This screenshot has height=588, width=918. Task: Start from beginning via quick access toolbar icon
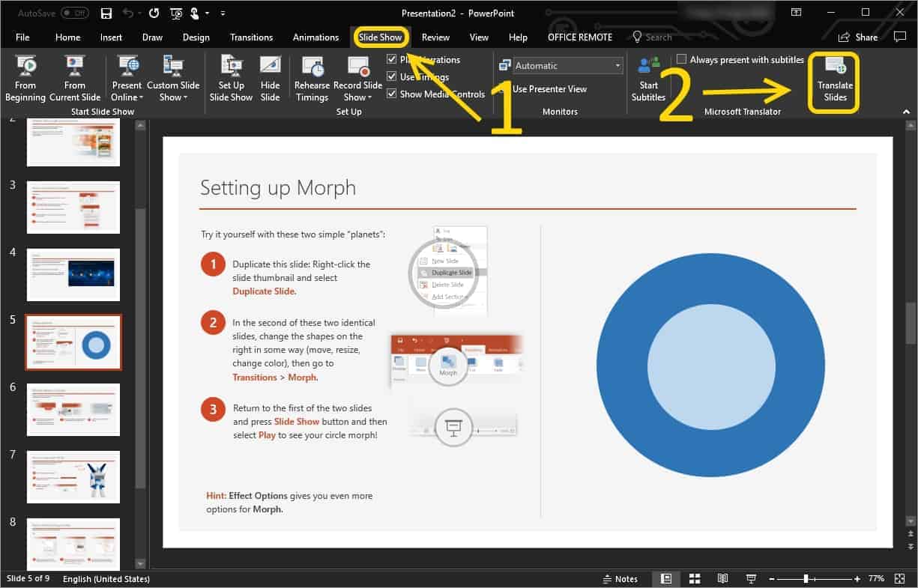click(x=176, y=13)
